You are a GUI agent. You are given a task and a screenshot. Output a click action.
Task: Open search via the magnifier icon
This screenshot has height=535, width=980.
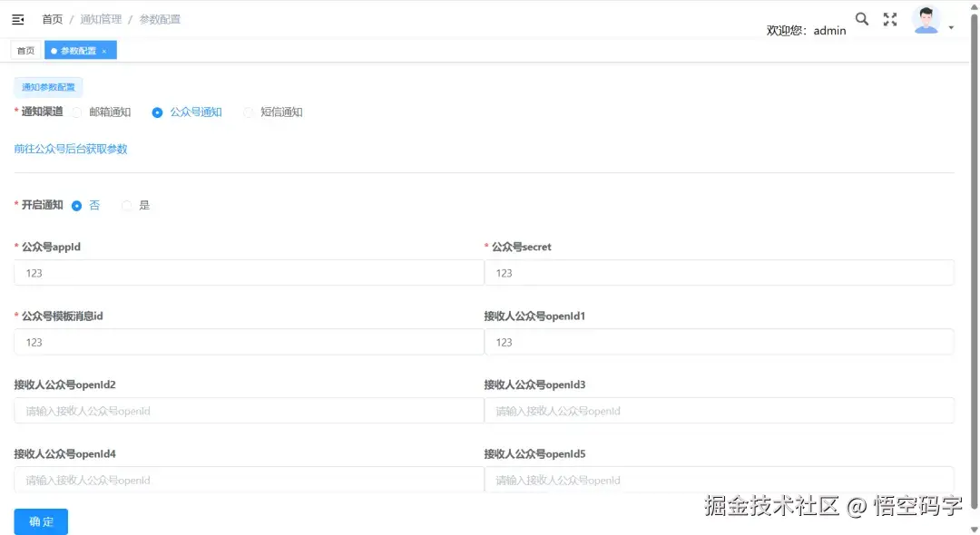click(861, 18)
